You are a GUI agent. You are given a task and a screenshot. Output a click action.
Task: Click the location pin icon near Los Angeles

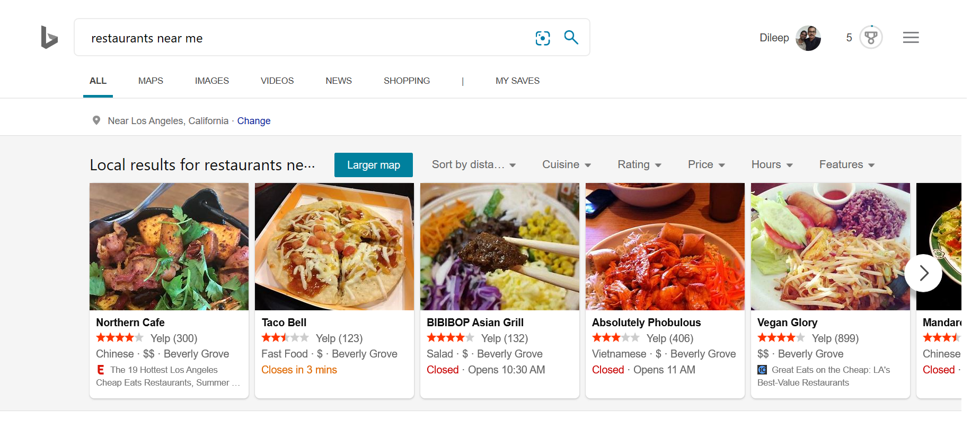coord(96,120)
